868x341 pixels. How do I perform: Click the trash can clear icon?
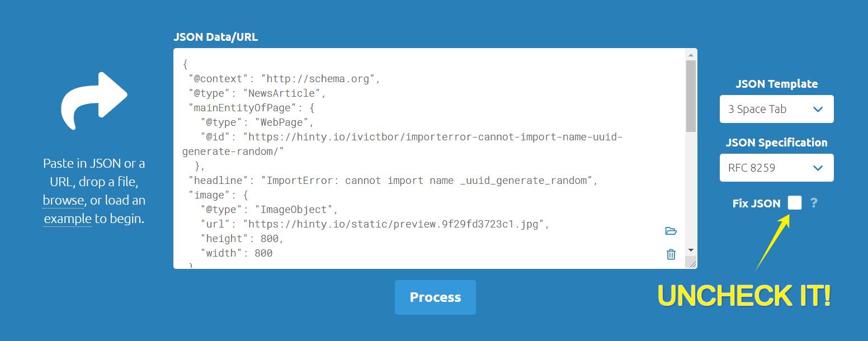[x=671, y=254]
